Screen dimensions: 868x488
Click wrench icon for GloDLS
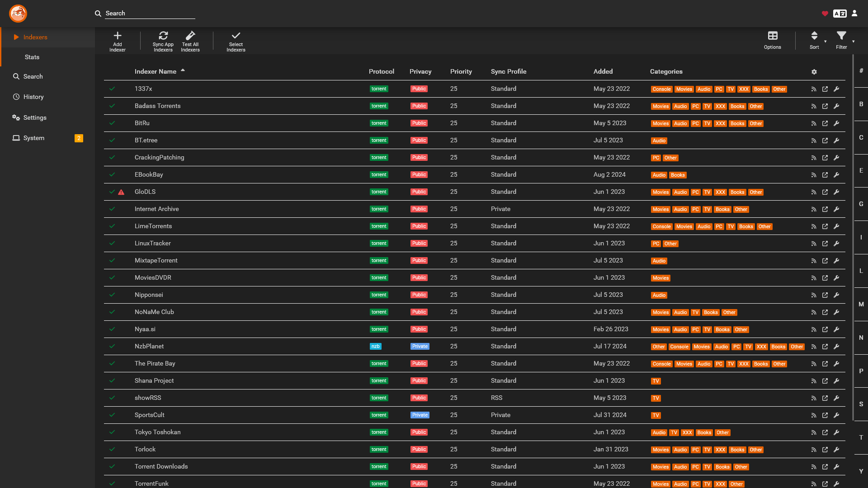pos(836,192)
